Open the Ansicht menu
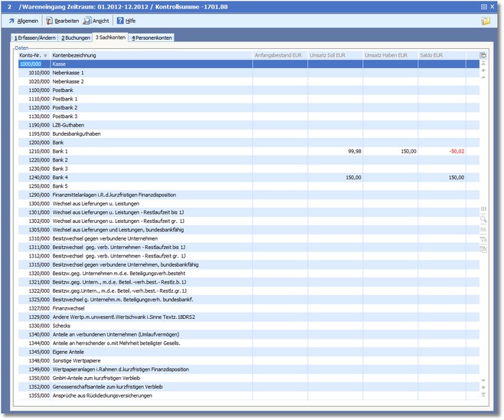504x420 pixels. click(x=96, y=21)
